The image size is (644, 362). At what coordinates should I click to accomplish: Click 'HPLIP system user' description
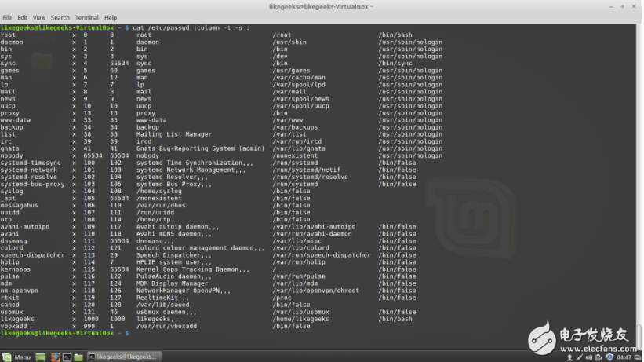point(169,262)
